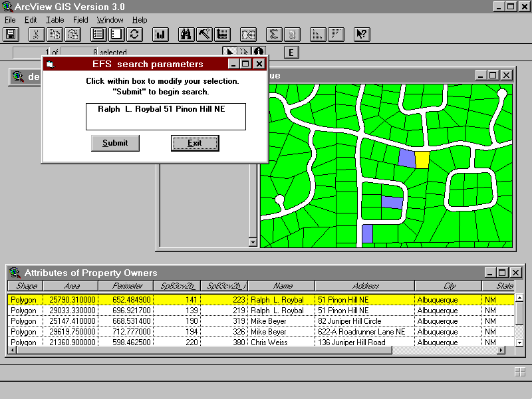Click the context Help pointer icon

(x=361, y=35)
